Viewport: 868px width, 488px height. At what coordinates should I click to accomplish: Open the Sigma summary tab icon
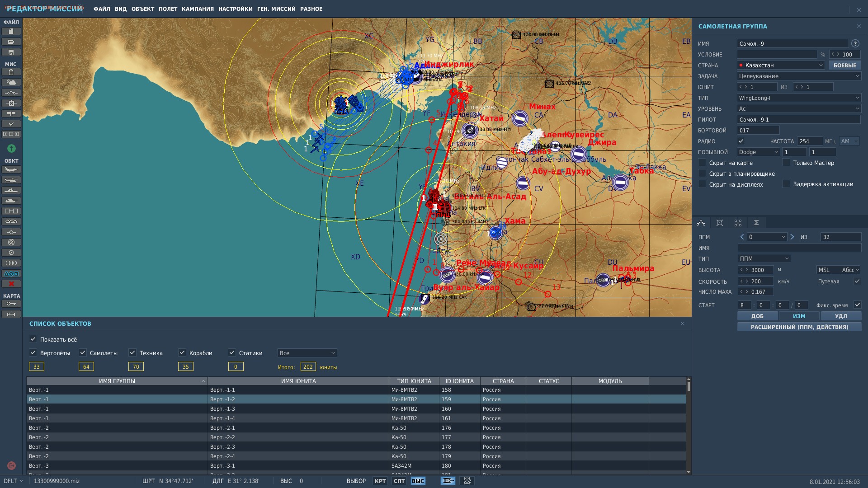(x=756, y=223)
